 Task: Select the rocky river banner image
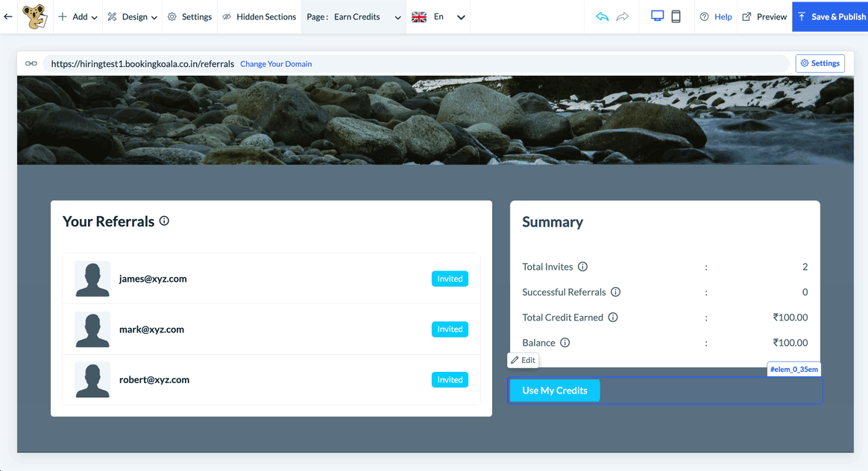(435, 120)
